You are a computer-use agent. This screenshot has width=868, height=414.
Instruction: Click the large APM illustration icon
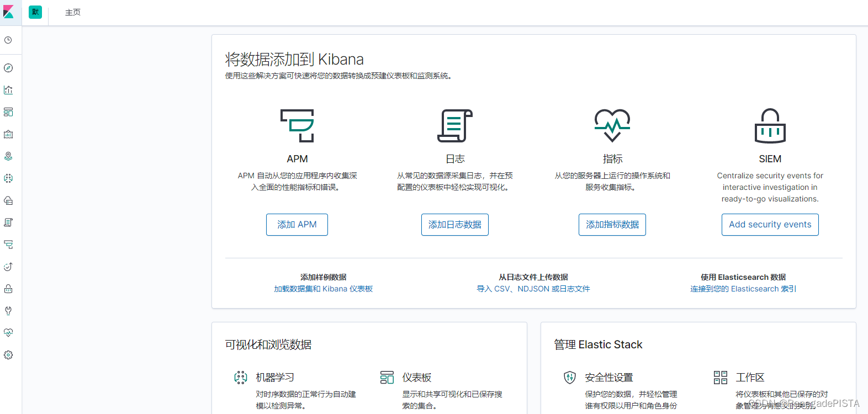click(x=297, y=126)
